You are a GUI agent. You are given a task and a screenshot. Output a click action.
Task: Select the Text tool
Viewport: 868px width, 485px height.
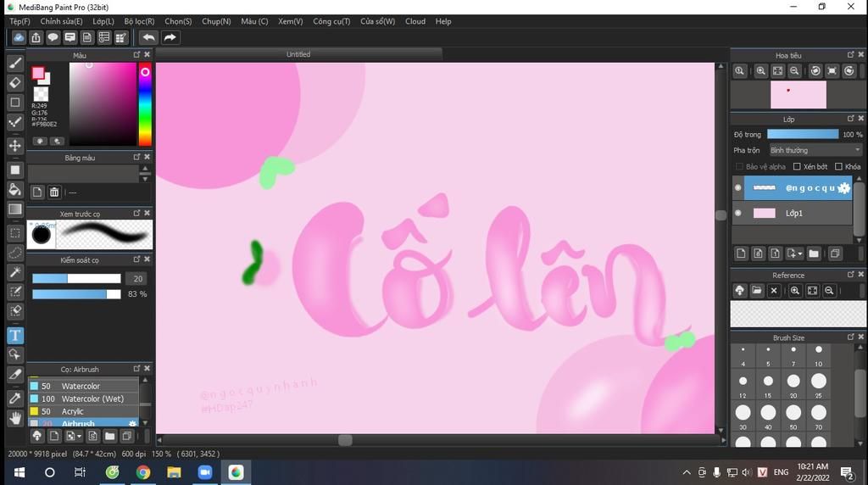(15, 335)
